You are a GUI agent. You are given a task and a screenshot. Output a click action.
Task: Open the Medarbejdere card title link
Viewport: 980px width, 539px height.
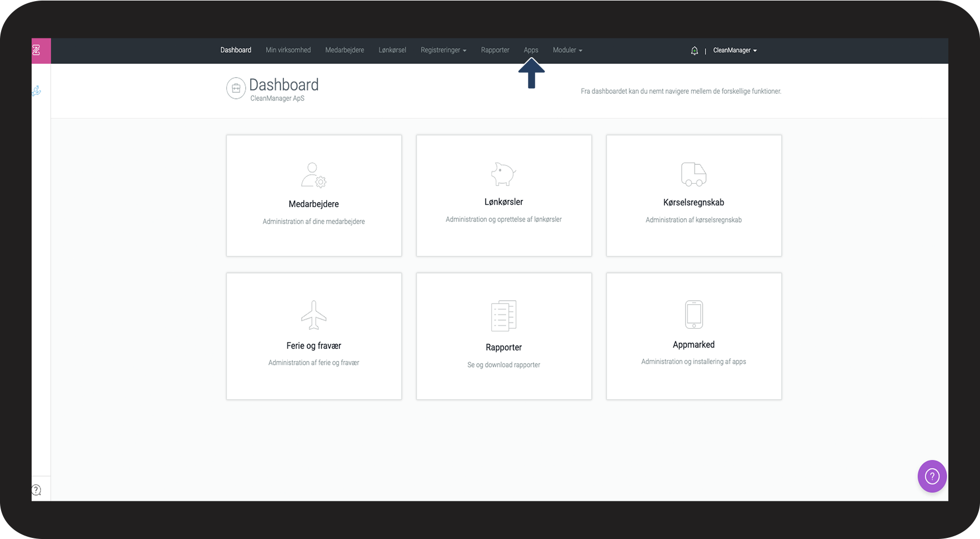314,204
